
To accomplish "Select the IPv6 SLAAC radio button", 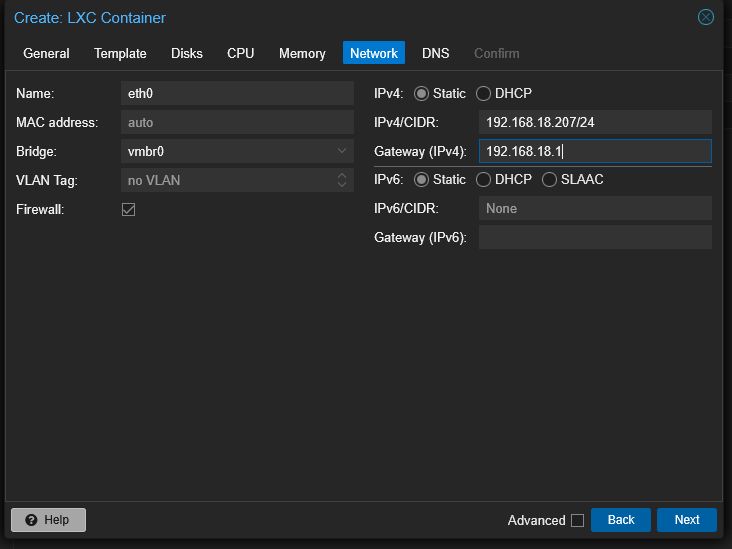I will pos(549,179).
